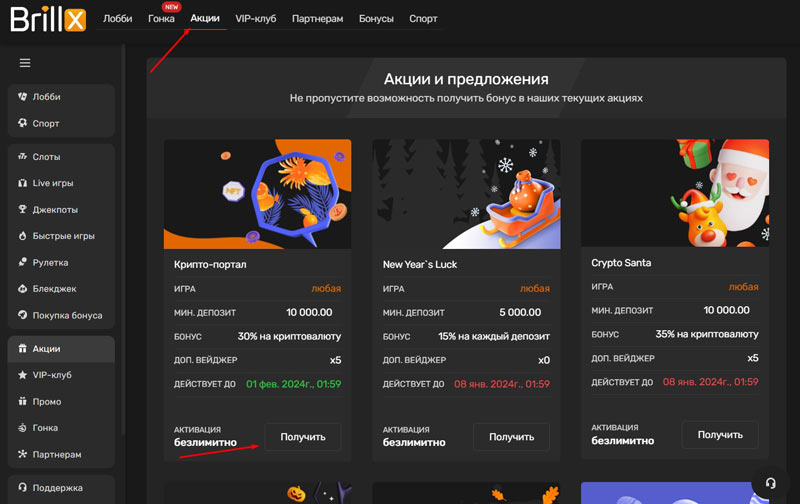
Task: Open Поддержка in the sidebar
Action: pyautogui.click(x=60, y=488)
